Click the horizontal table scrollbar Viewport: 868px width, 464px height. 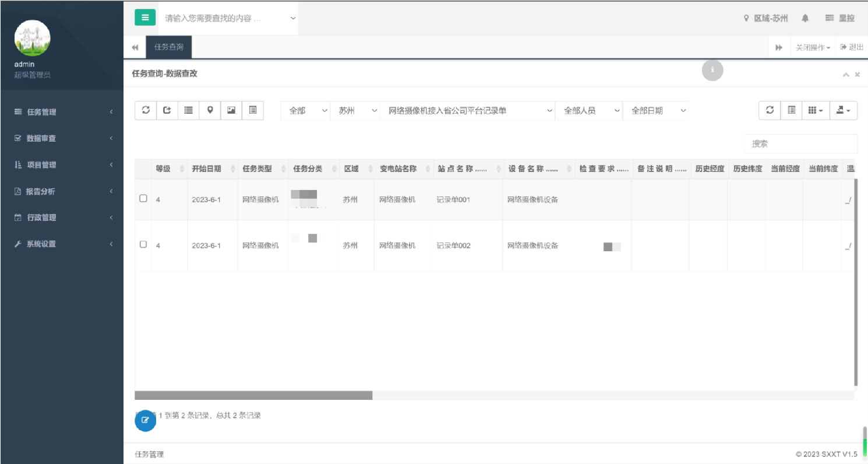(x=253, y=395)
